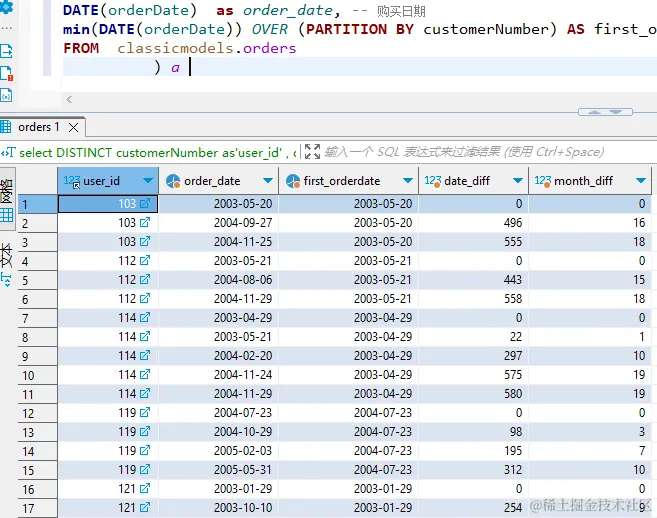657x518 pixels.
Task: Open the first_orderdate column filter dropdown
Action: tap(408, 181)
